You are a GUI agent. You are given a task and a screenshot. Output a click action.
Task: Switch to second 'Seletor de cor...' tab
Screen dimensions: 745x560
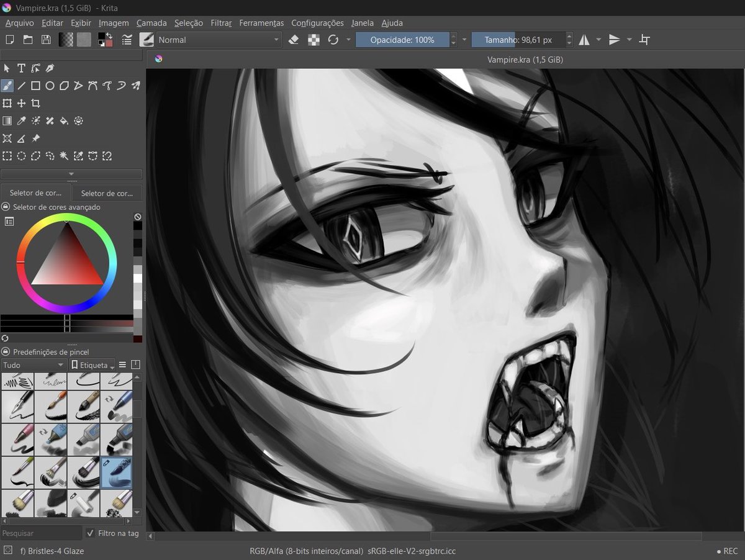(107, 193)
